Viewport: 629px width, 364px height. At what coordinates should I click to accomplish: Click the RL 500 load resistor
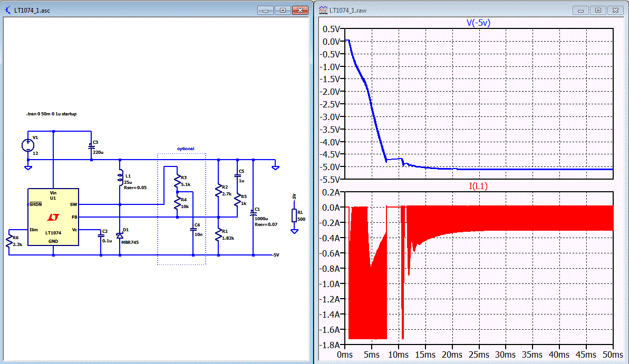click(x=294, y=215)
